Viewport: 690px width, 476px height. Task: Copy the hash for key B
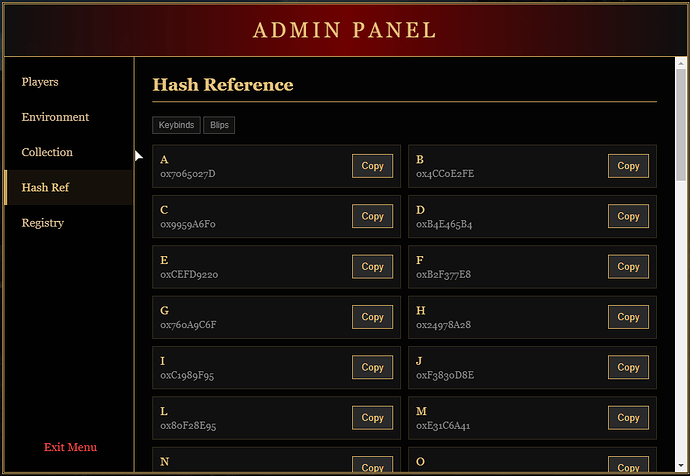tap(628, 166)
